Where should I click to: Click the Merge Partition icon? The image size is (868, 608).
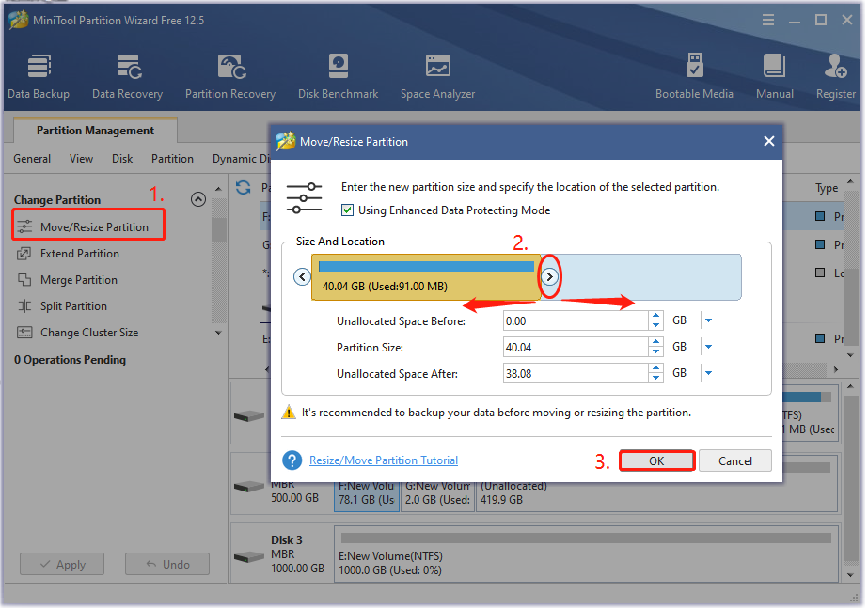[24, 280]
